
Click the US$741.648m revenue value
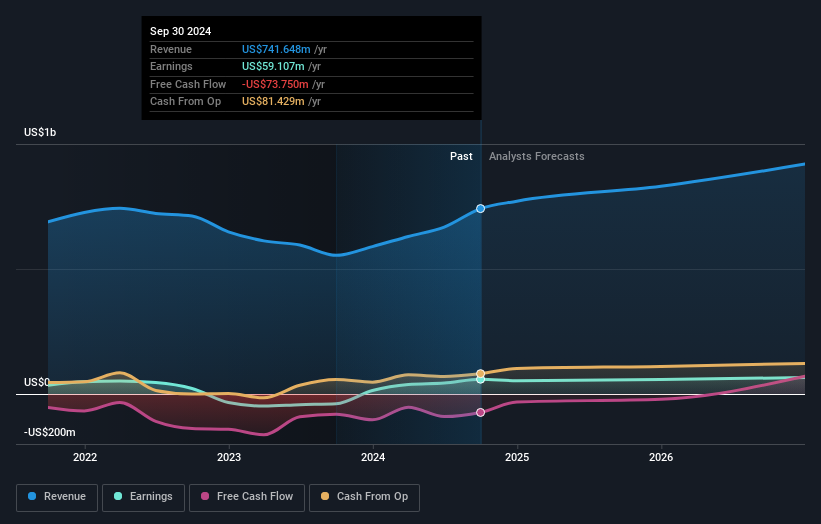(276, 49)
